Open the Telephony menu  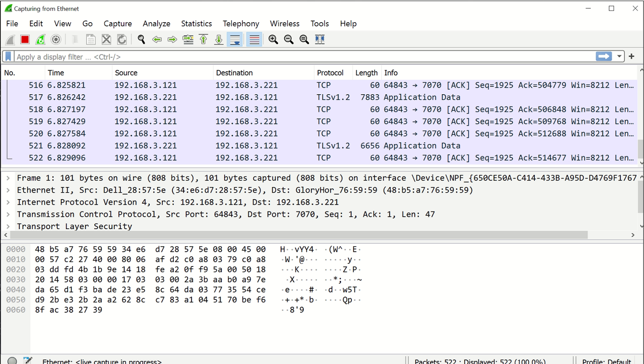coord(241,24)
